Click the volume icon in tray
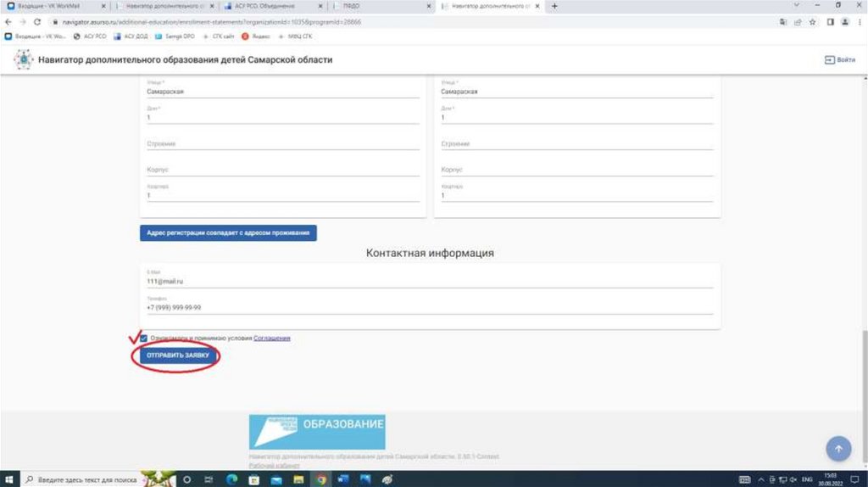The height and width of the screenshot is (487, 868). click(x=793, y=479)
